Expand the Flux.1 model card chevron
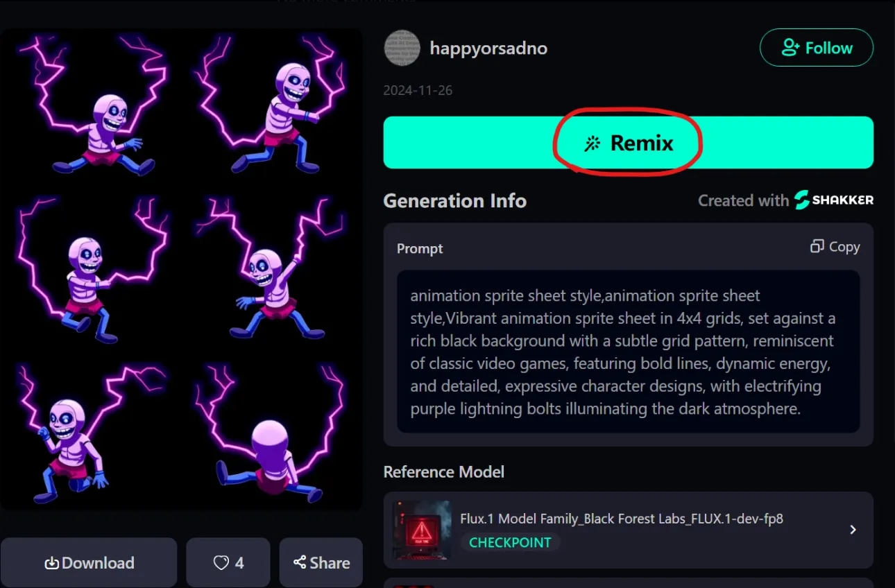The width and height of the screenshot is (895, 588). click(x=853, y=530)
